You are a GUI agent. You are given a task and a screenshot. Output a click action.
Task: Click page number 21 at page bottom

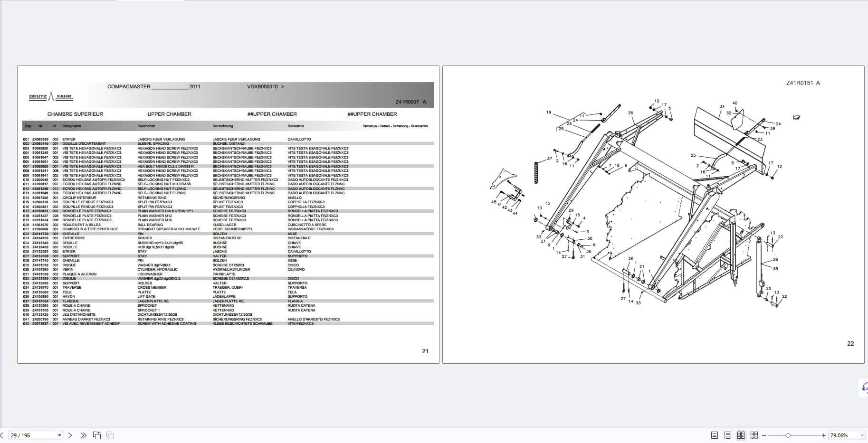pyautogui.click(x=425, y=351)
